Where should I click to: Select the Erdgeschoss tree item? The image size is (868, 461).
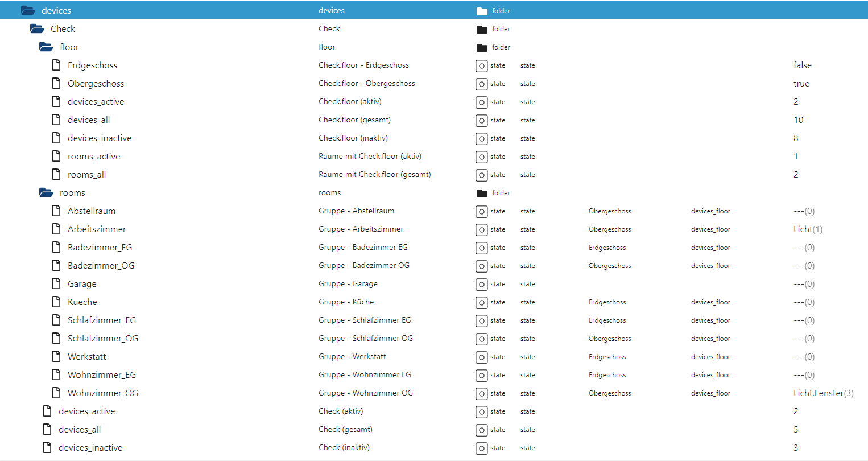pos(92,65)
